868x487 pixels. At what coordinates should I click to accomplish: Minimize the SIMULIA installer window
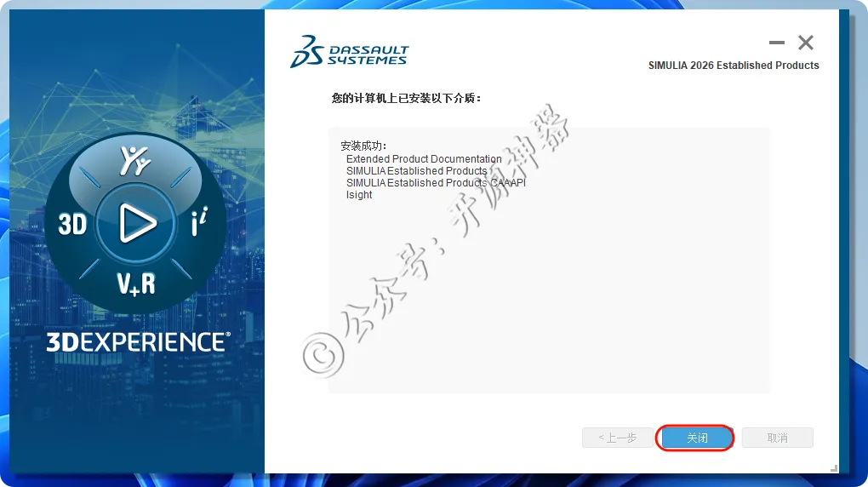777,43
